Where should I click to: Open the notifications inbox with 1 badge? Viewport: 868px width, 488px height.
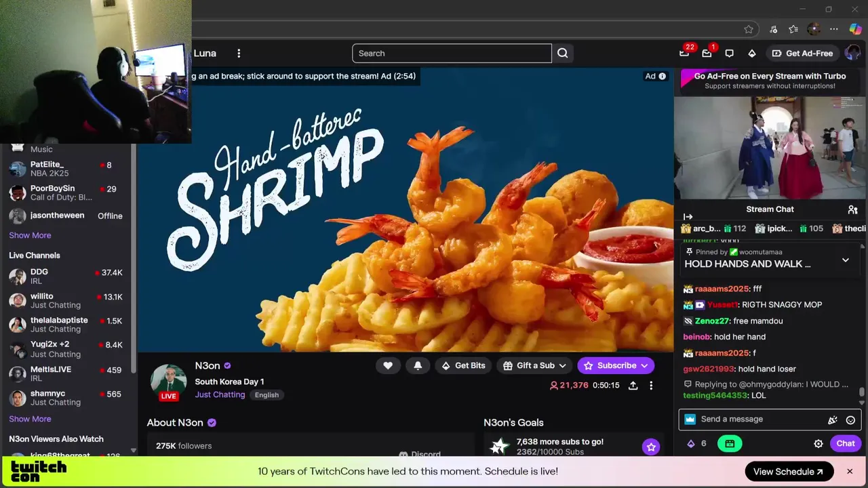(x=707, y=54)
